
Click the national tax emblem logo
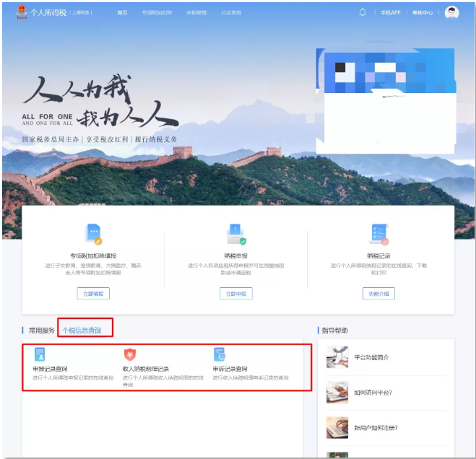(22, 12)
